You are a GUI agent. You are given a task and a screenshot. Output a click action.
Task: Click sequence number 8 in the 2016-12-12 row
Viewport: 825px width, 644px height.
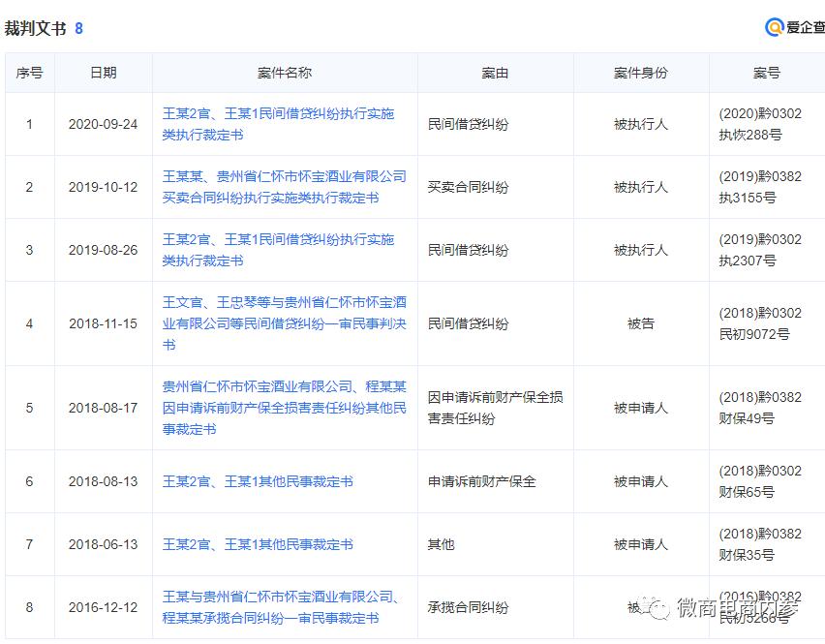(x=29, y=607)
